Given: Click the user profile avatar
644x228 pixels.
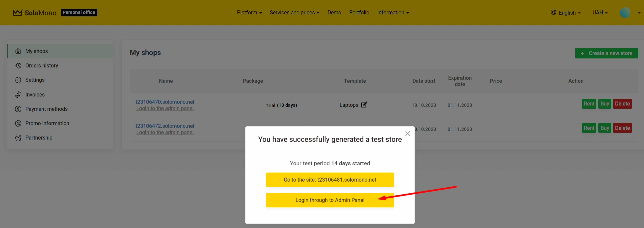Looking at the screenshot, I should 625,13.
